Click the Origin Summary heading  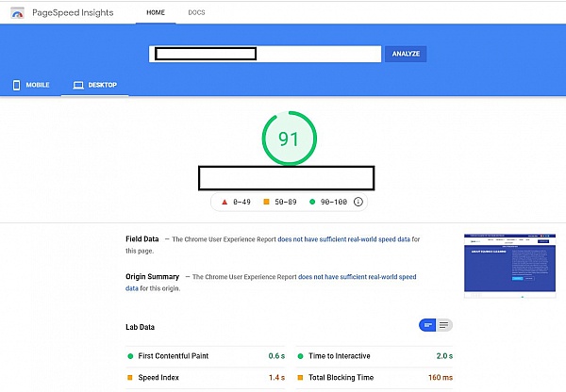coord(152,277)
